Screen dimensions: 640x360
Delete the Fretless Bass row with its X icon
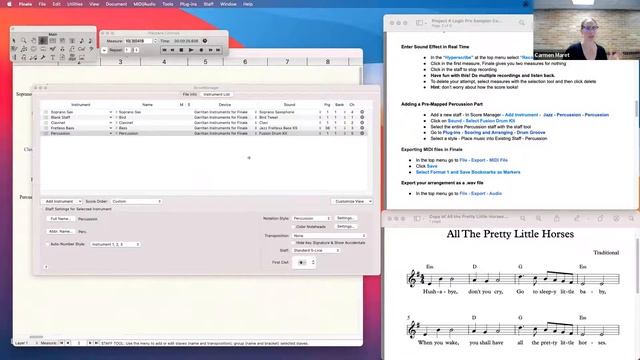tap(362, 128)
